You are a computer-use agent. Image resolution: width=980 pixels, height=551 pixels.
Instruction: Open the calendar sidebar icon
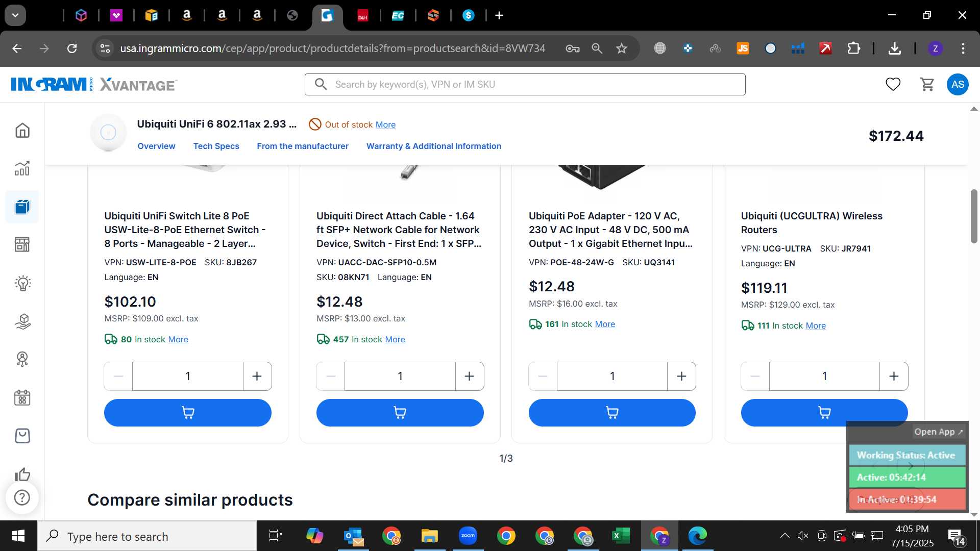pos(22,398)
